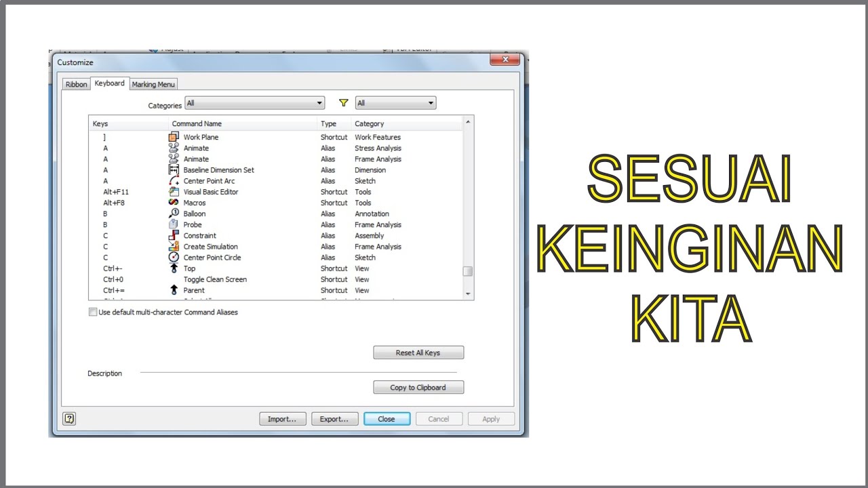Open the Categories dropdown
Screen dimensions: 868x488
pos(255,103)
